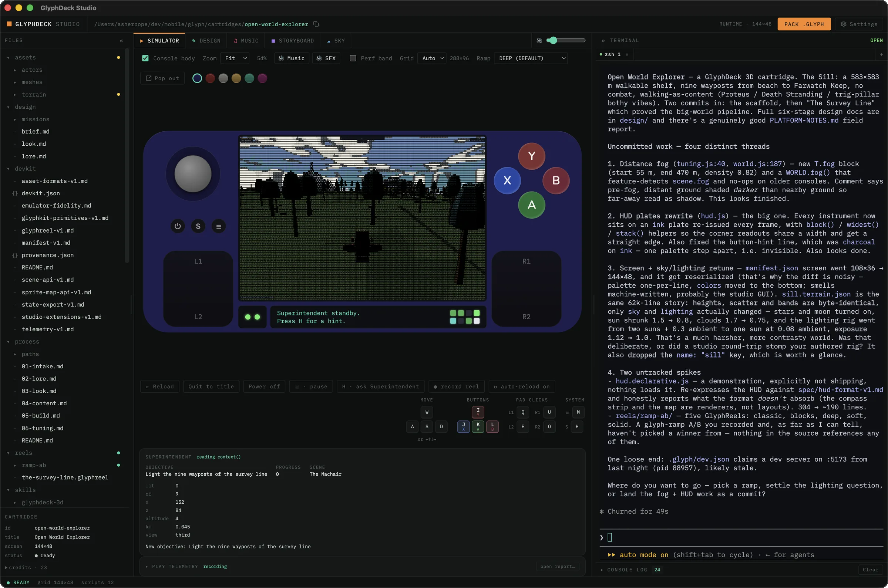This screenshot has height=588, width=888.
Task: Select the red console body color swatch
Action: click(x=210, y=78)
